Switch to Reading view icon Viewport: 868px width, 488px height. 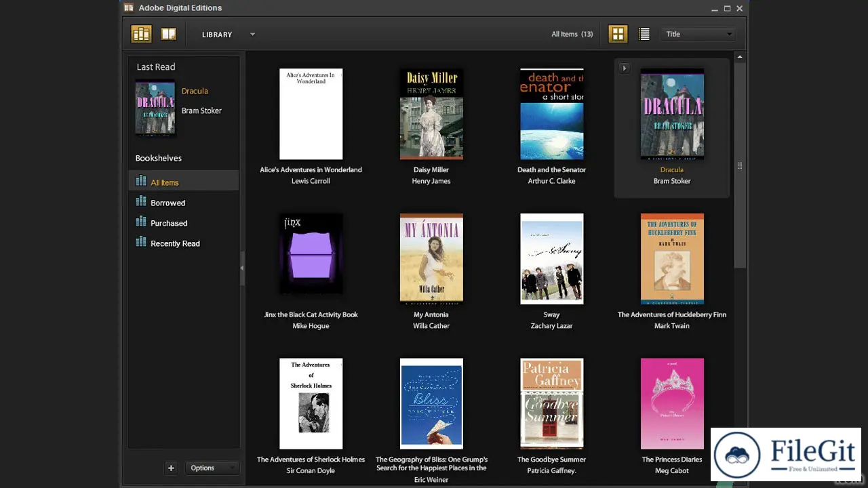[x=168, y=34]
